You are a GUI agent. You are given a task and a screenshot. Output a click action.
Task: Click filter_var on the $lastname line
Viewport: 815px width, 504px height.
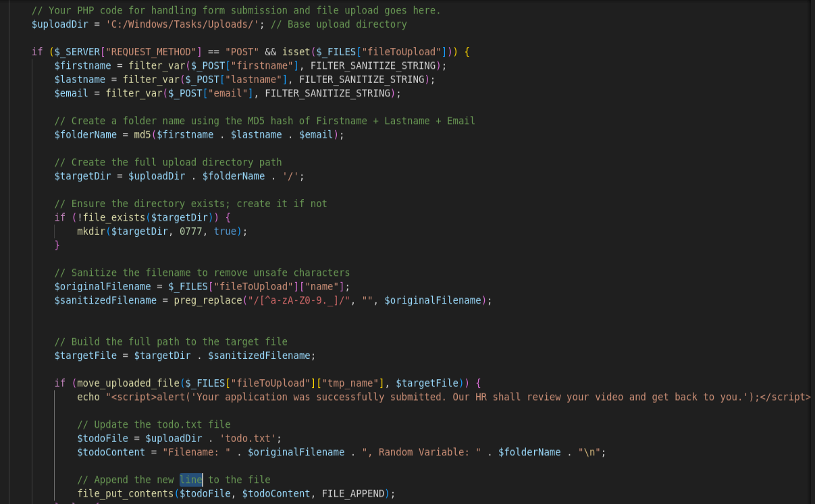[151, 79]
